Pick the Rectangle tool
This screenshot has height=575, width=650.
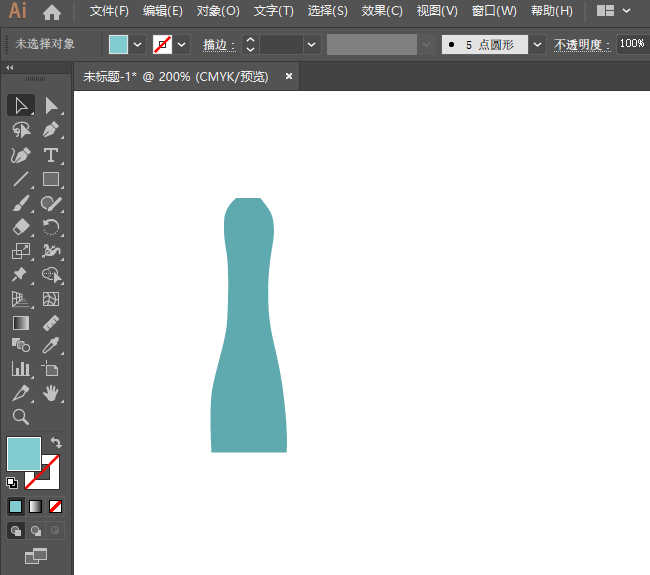(51, 180)
